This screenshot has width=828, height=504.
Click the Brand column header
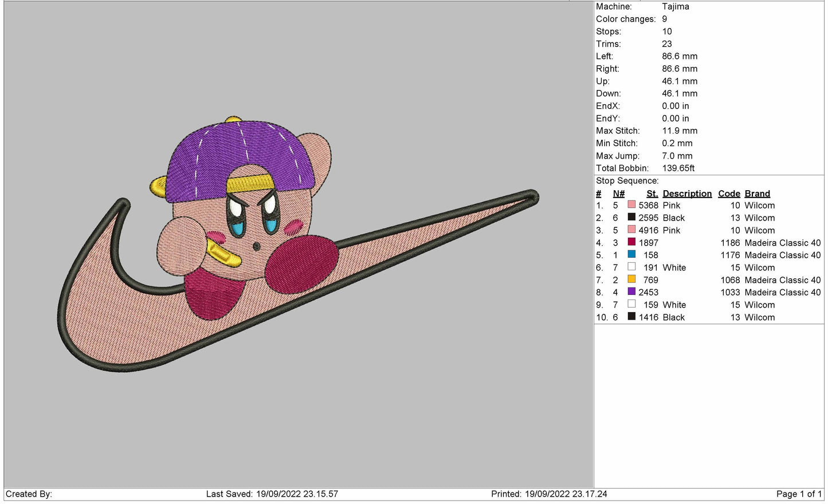tap(757, 194)
